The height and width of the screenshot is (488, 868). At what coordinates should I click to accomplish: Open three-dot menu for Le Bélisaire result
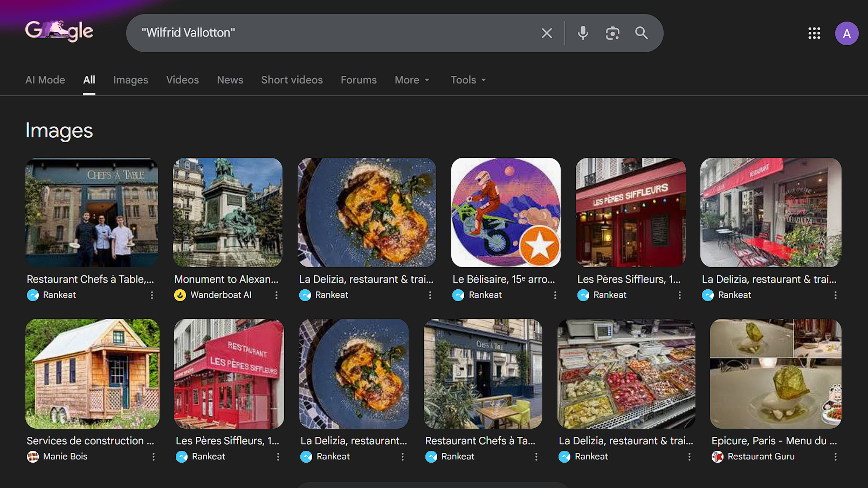(555, 295)
